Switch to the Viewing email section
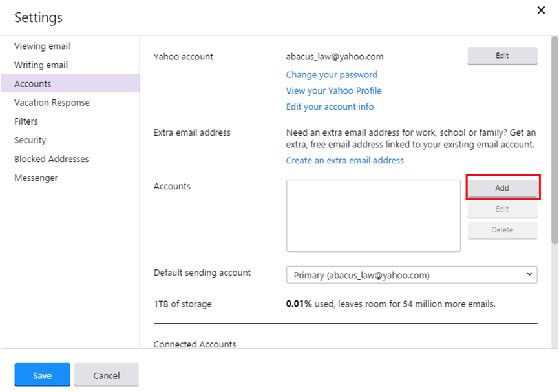Viewport: 559px width, 392px height. coord(42,46)
